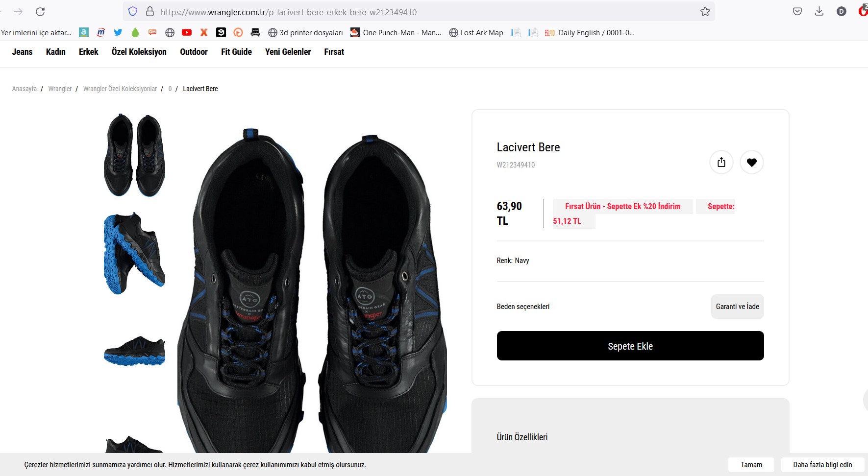Select the blue sole shoe thumbnail
Screen dimensions: 868x476
(134, 253)
